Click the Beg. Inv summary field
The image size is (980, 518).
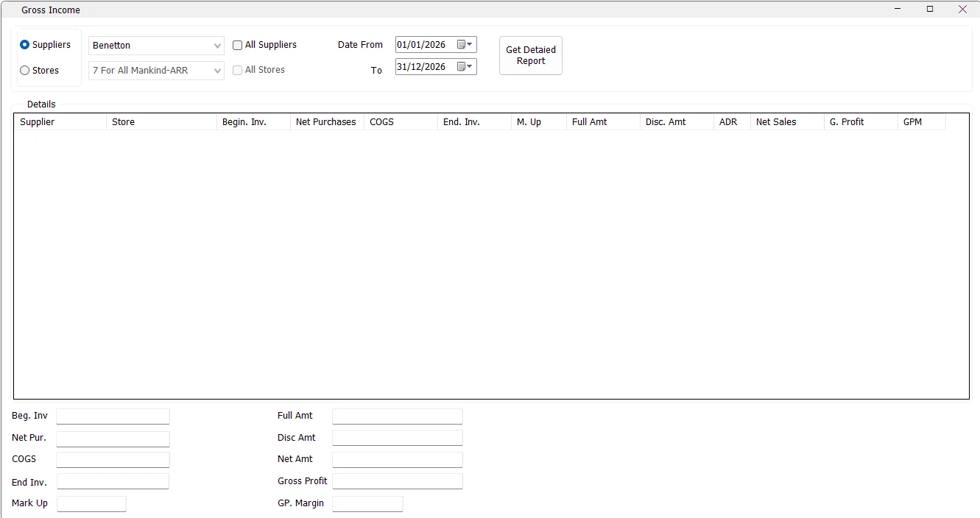[x=113, y=416]
